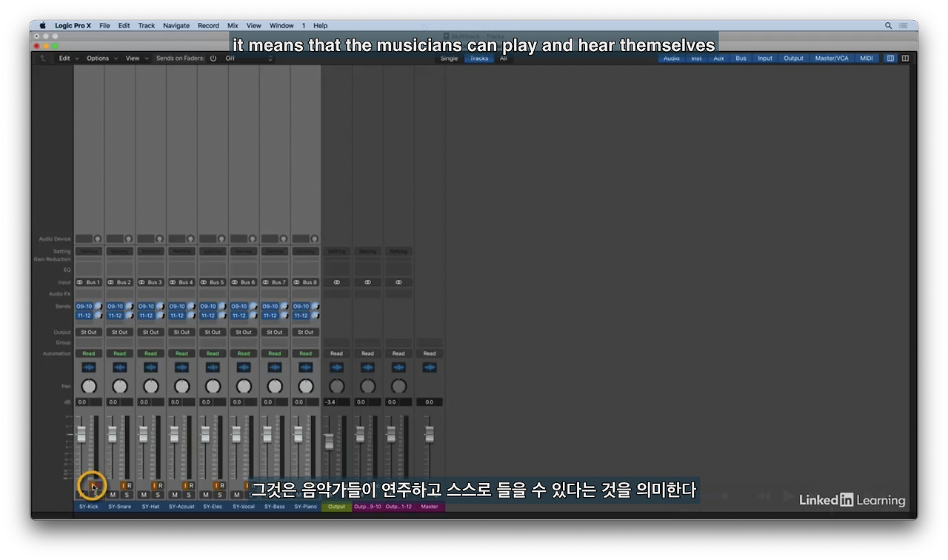Open the Bus 1 input slot
The height and width of the screenshot is (560, 948).
pyautogui.click(x=89, y=282)
